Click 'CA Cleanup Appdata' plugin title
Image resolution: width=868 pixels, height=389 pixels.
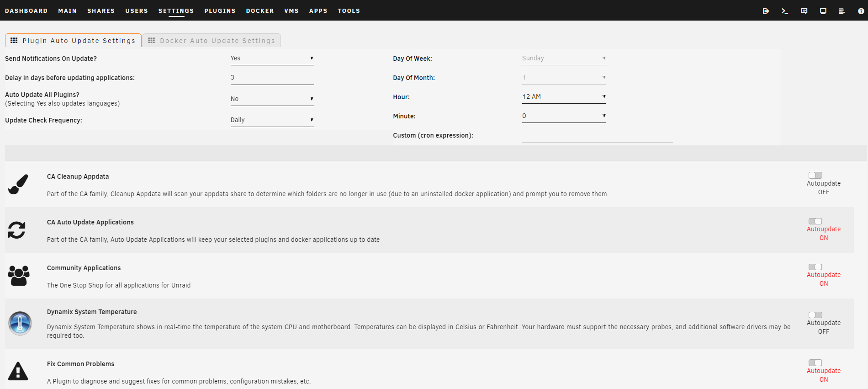78,176
